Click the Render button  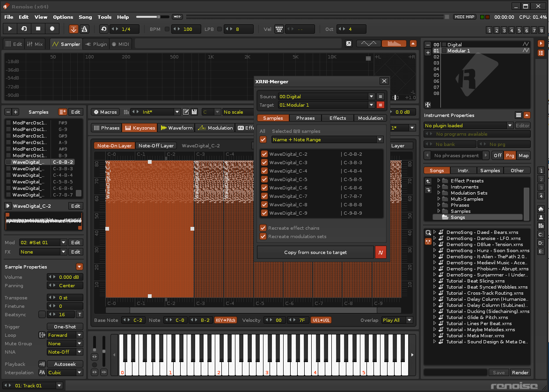(x=520, y=372)
